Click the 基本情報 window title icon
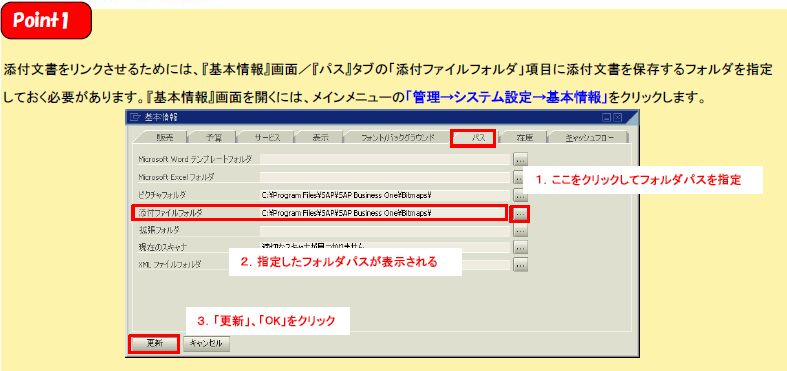The width and height of the screenshot is (787, 371). [x=135, y=117]
